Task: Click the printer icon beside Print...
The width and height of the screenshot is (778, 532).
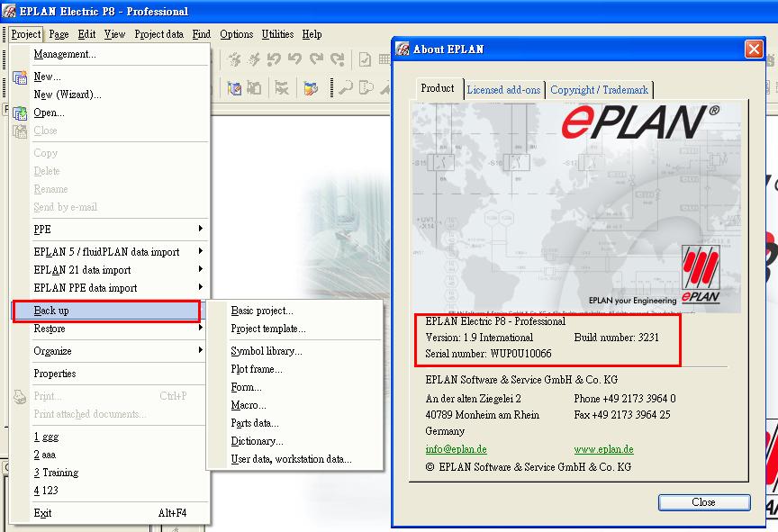Action: pos(20,397)
